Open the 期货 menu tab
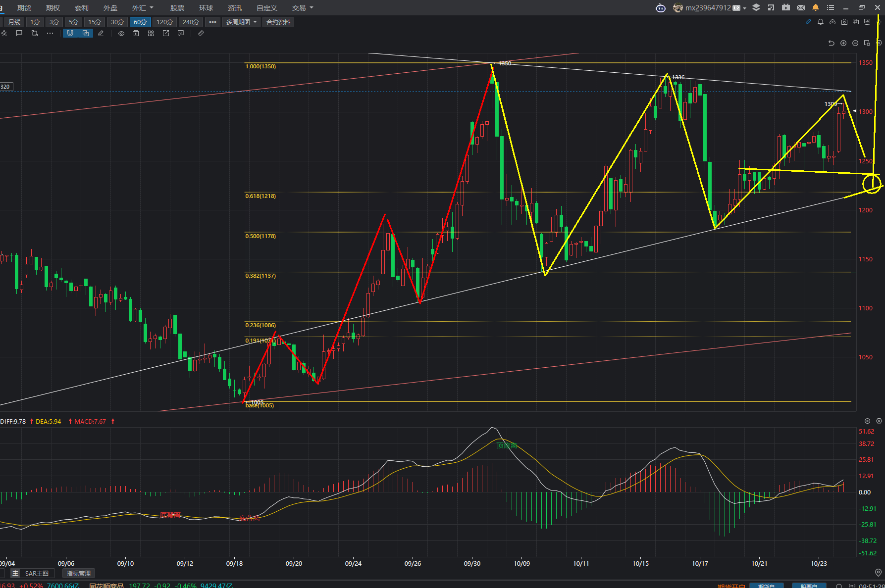Image resolution: width=885 pixels, height=588 pixels. [24, 8]
